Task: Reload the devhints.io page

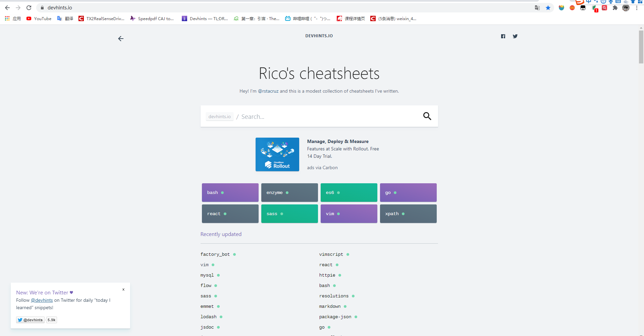Action: 29,8
